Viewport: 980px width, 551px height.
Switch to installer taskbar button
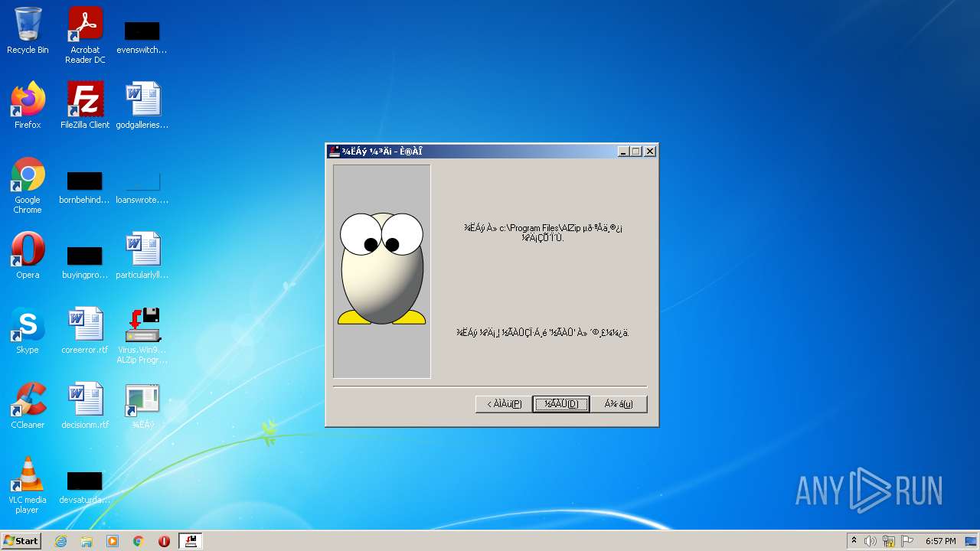click(x=191, y=541)
